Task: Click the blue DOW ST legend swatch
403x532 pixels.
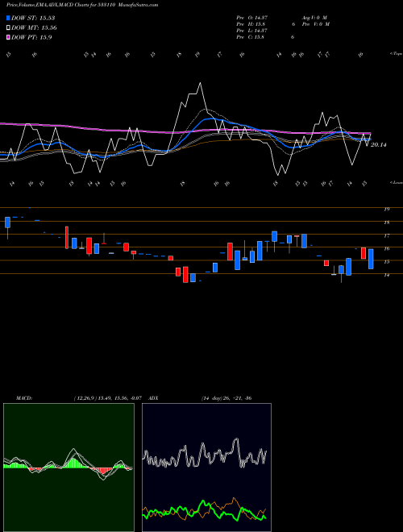Action: click(8, 18)
